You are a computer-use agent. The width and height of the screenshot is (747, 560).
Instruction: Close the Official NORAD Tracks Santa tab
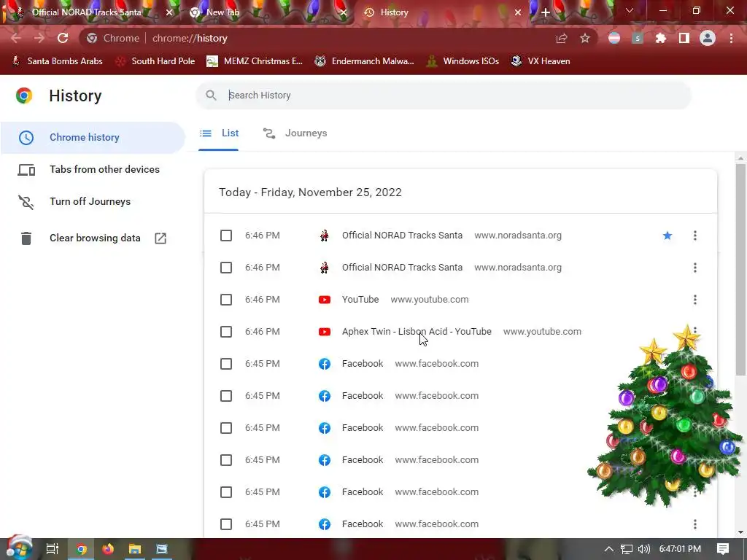click(x=169, y=12)
